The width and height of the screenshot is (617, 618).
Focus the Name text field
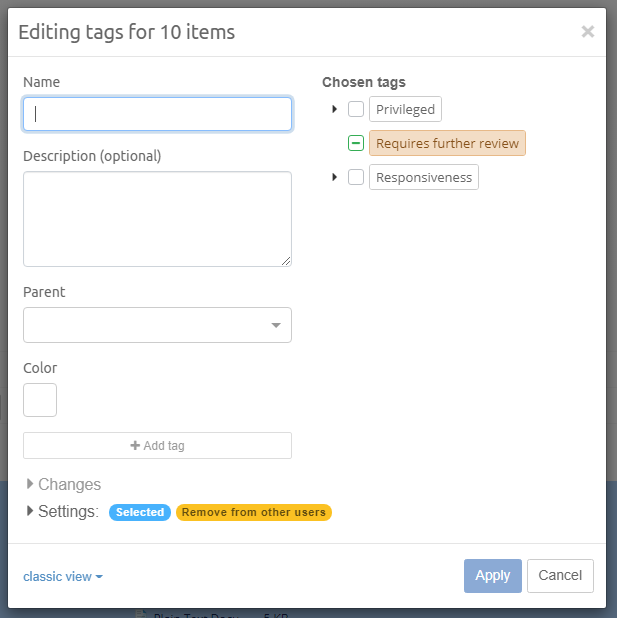click(x=157, y=114)
